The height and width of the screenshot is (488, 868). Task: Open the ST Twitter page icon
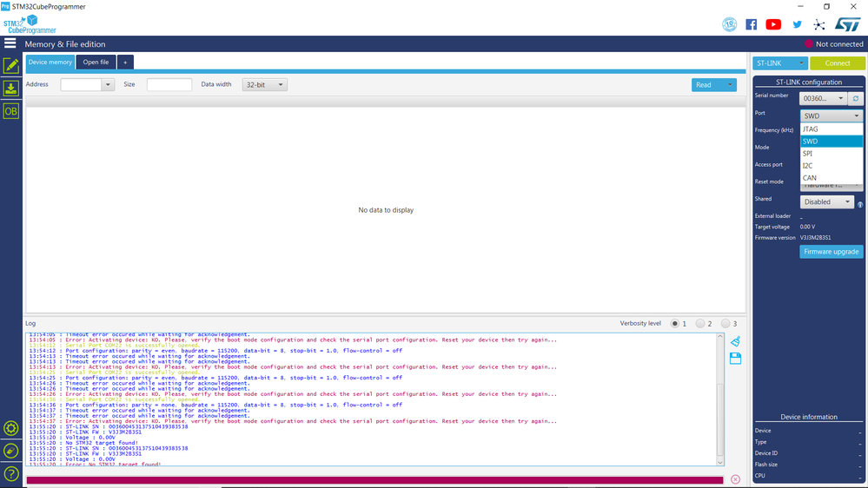797,24
